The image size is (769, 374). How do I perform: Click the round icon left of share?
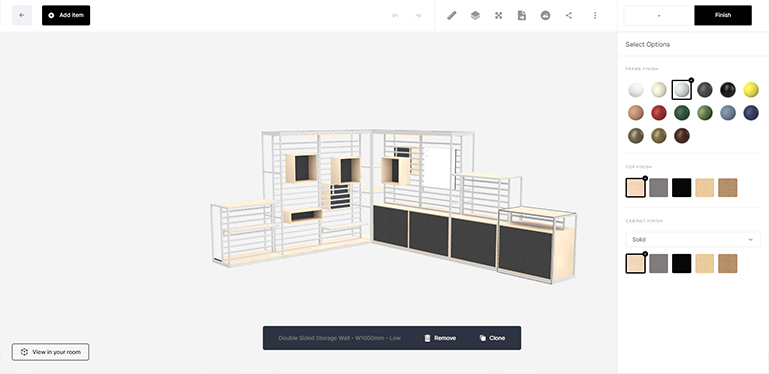(545, 15)
